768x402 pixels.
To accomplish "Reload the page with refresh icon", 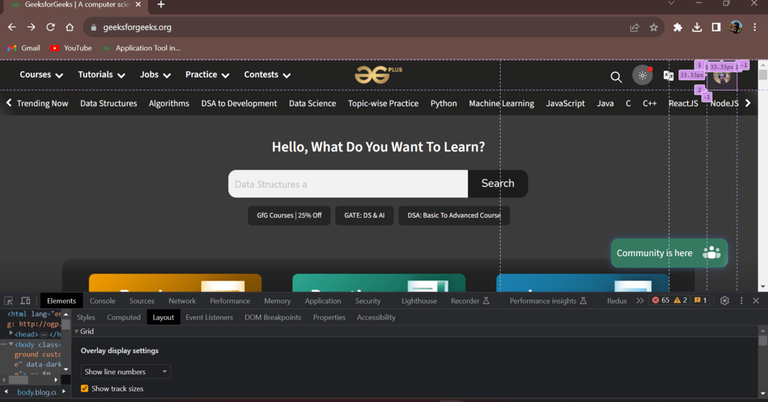I will (x=50, y=27).
